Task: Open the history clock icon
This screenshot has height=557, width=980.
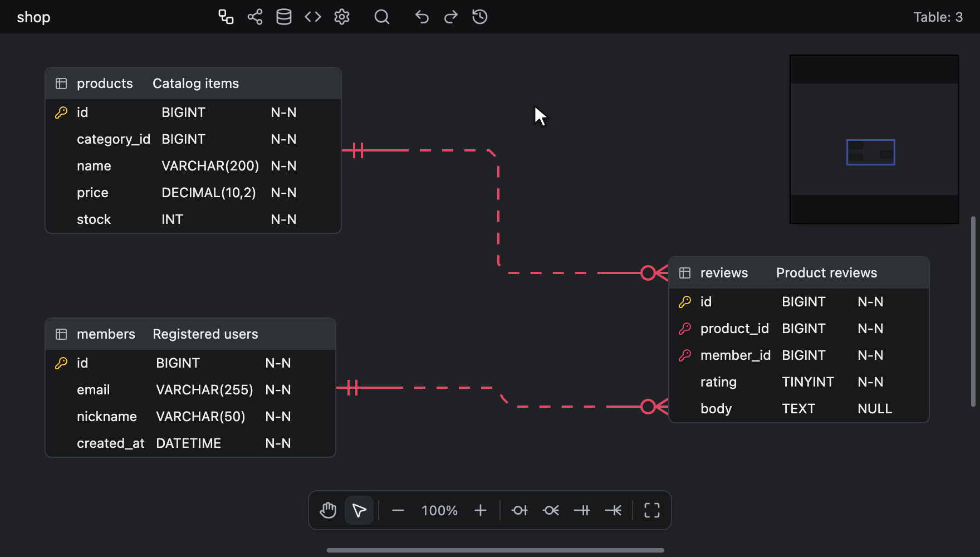Action: 480,17
